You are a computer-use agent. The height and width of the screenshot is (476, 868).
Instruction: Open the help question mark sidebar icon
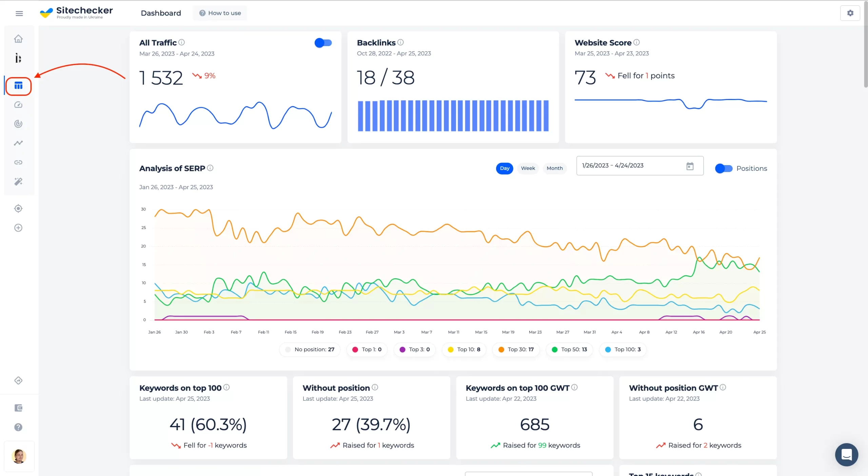pos(18,427)
